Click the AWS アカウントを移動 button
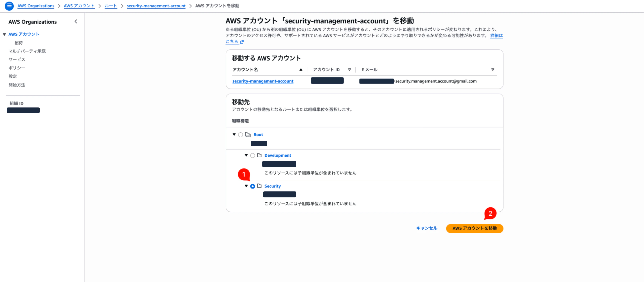The width and height of the screenshot is (644, 282). 474,228
